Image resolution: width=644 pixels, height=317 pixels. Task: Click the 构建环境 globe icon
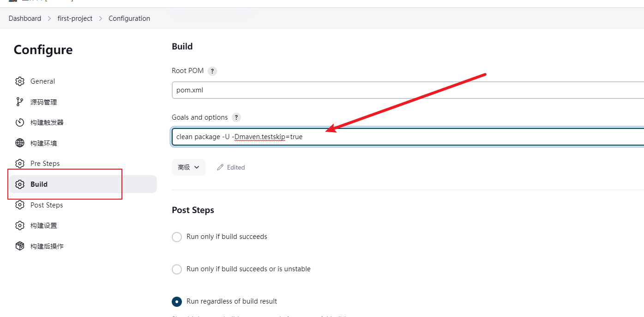pos(19,143)
